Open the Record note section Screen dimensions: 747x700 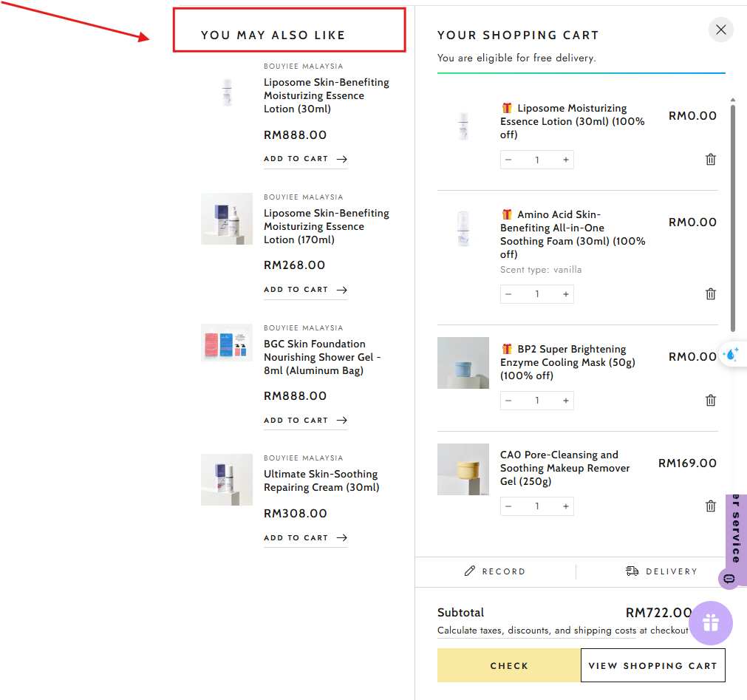495,571
